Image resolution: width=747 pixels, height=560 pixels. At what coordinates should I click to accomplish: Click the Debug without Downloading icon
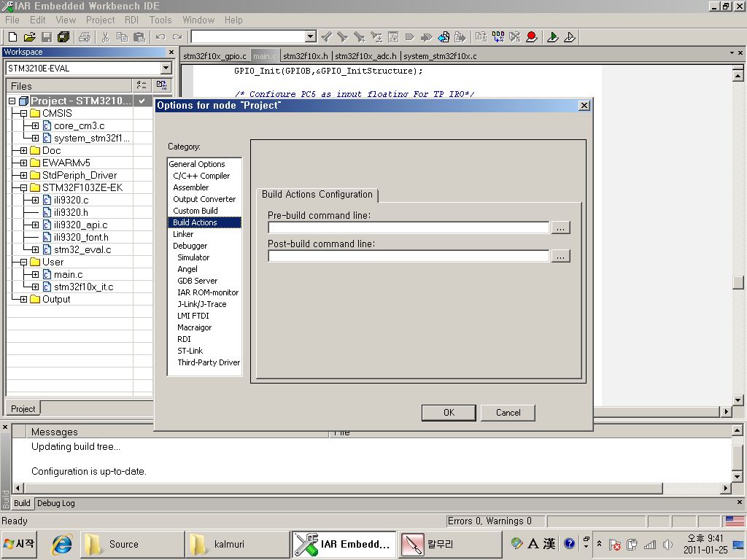[570, 36]
